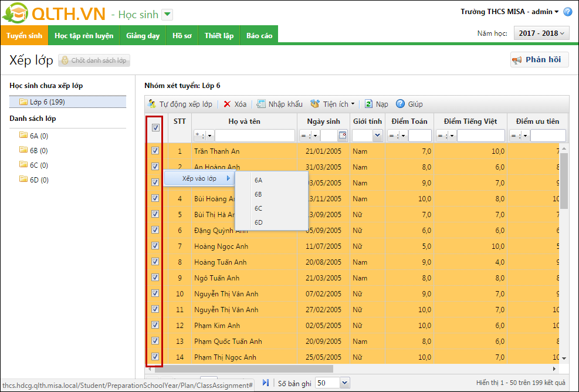Open the Tiện ích utilities icon
The image size is (579, 392).
[x=315, y=104]
